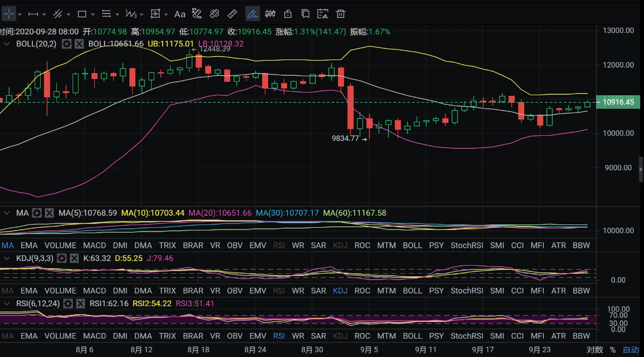This screenshot has width=644, height=357.
Task: Toggle 自动 auto scale
Action: click(631, 349)
